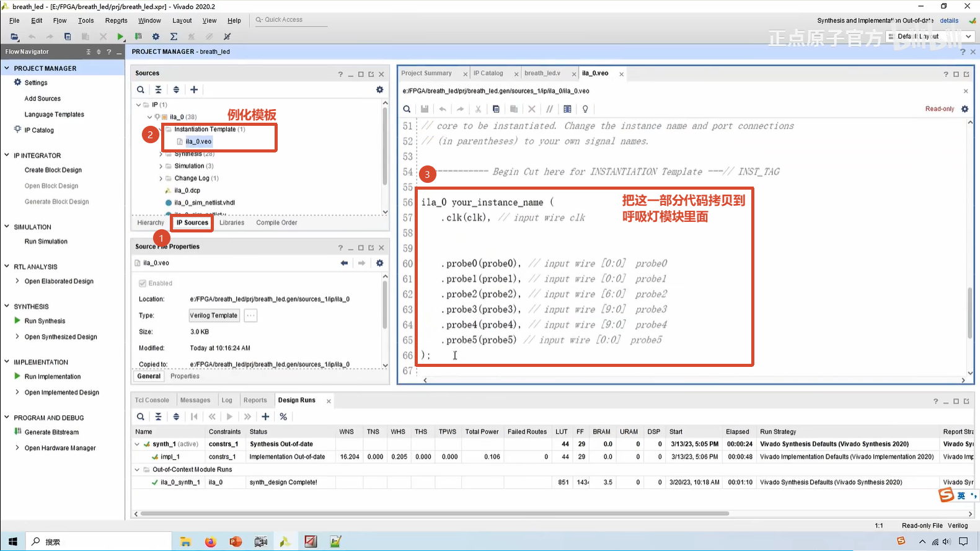Click the percent icon in Design Runs
The width and height of the screenshot is (980, 551).
point(283,417)
